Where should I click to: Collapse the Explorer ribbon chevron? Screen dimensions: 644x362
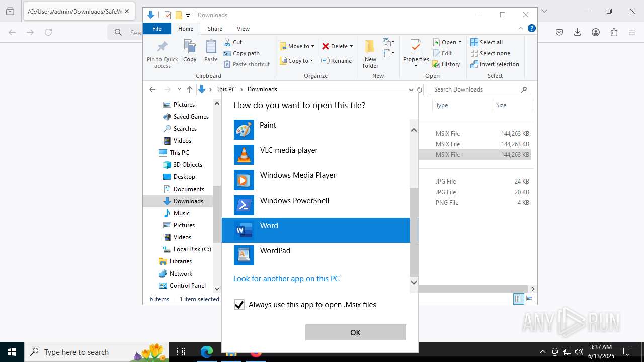(x=521, y=29)
